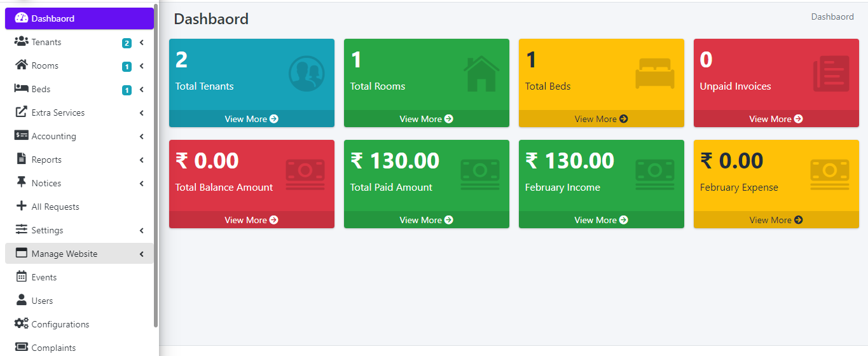Click the Tenants group icon in sidebar
The height and width of the screenshot is (356, 868).
click(x=21, y=42)
